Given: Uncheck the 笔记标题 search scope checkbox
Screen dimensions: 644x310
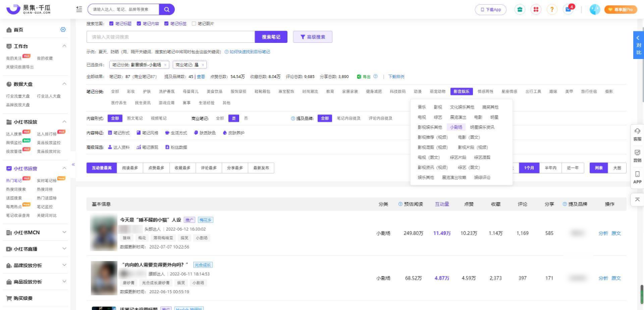Looking at the screenshot, I should [x=112, y=24].
